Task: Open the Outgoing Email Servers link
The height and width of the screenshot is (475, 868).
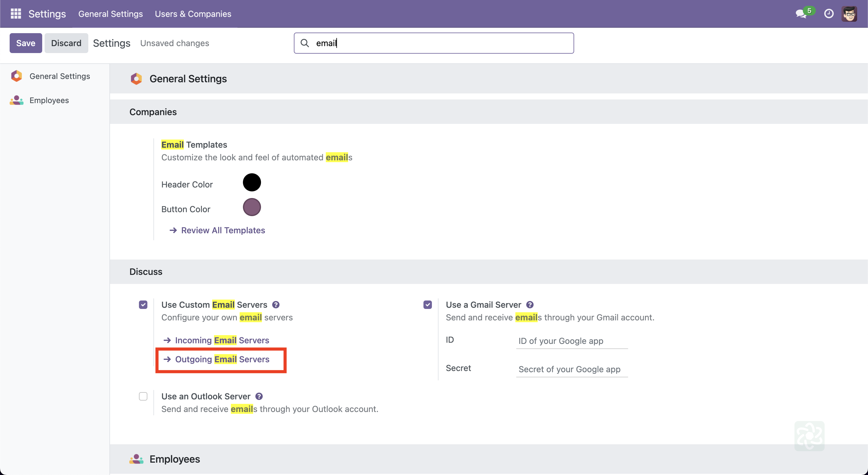Action: tap(222, 359)
